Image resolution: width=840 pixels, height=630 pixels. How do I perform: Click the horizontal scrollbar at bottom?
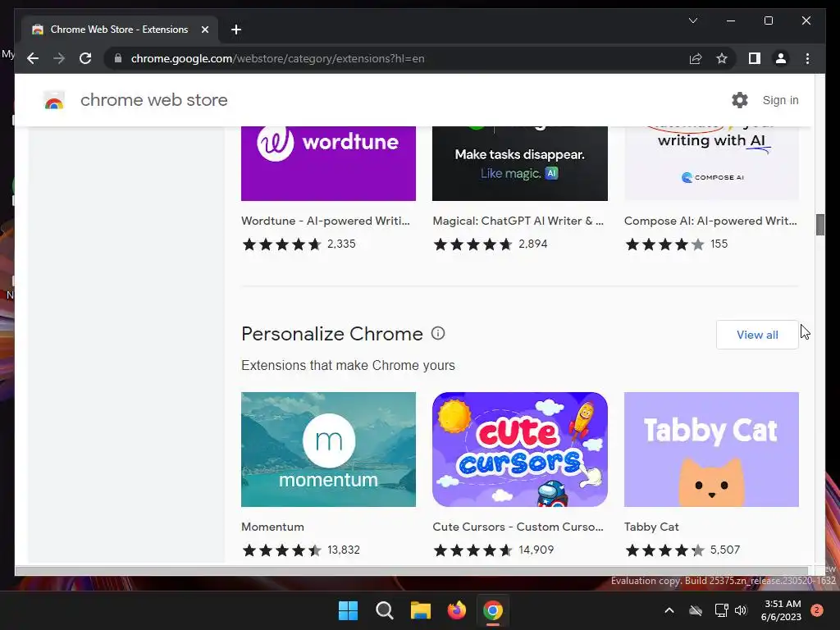[412, 571]
